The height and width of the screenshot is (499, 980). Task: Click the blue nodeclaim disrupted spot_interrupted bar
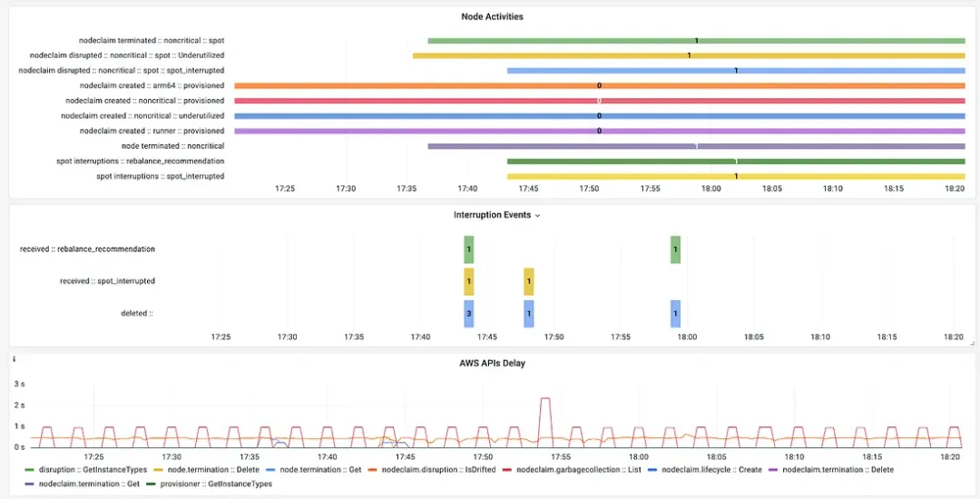coord(736,71)
